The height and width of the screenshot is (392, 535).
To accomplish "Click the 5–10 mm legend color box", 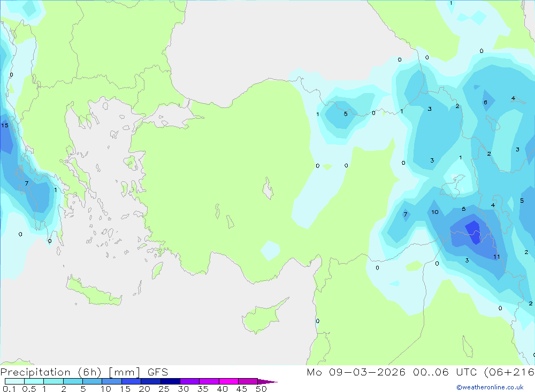I will 93,381.
